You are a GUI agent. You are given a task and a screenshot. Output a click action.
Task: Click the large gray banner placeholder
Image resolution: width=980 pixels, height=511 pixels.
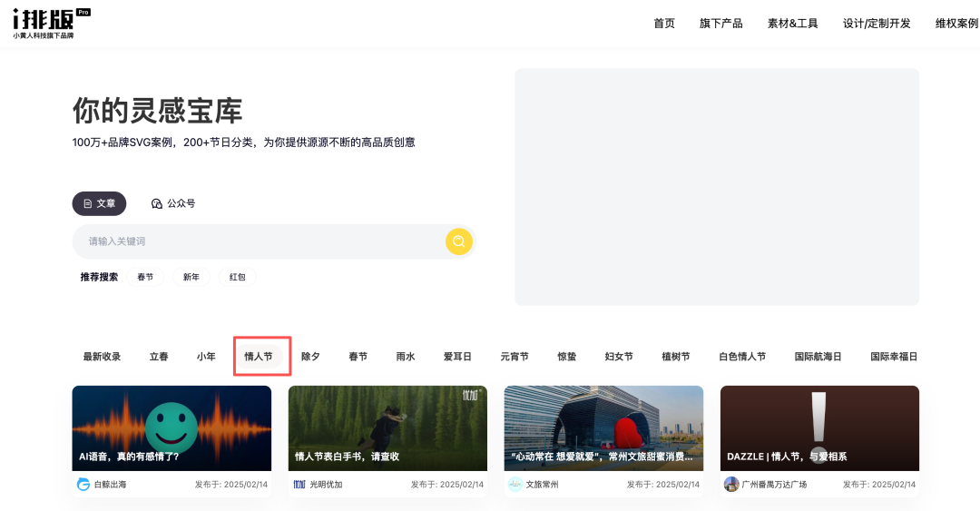pyautogui.click(x=717, y=187)
